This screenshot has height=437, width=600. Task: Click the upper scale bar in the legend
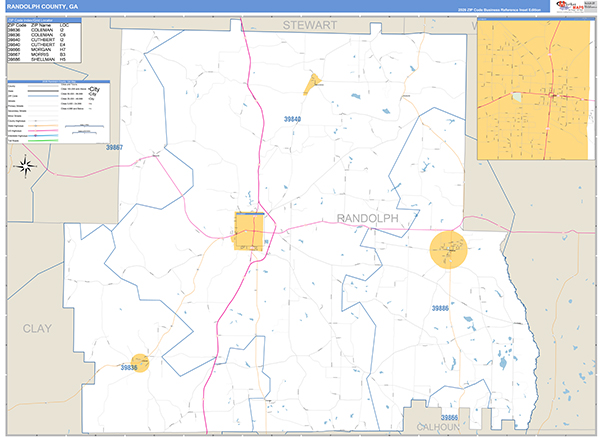(x=84, y=126)
